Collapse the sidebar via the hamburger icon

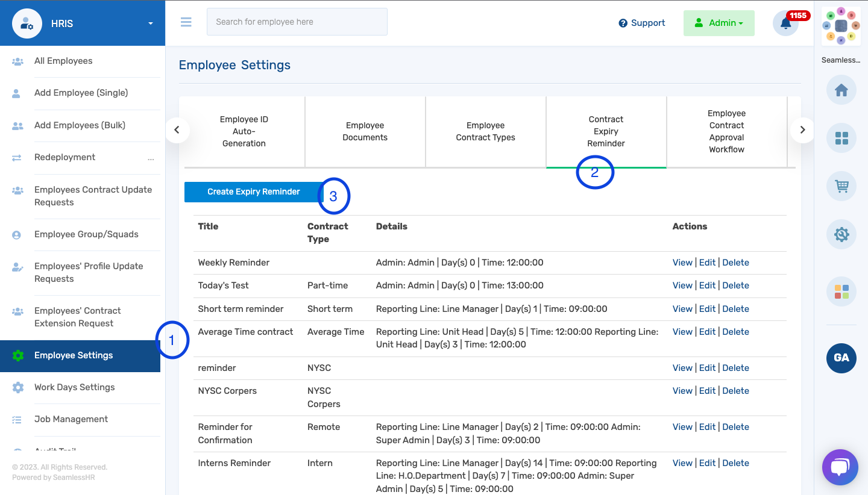coord(186,22)
